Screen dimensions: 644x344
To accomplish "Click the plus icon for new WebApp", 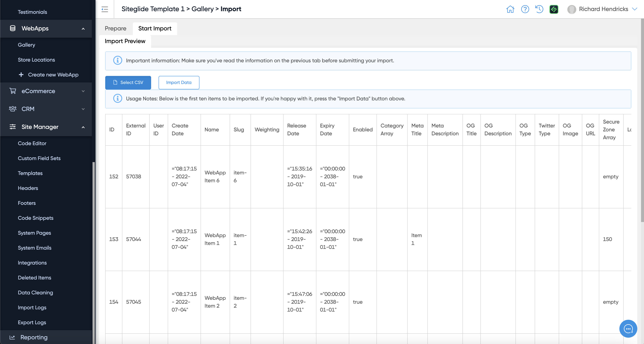I will (x=21, y=75).
